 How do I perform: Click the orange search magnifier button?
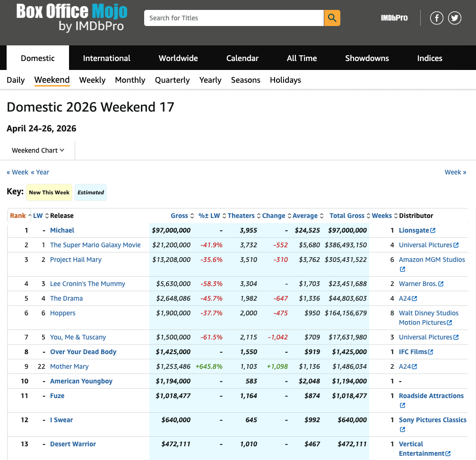tap(332, 18)
